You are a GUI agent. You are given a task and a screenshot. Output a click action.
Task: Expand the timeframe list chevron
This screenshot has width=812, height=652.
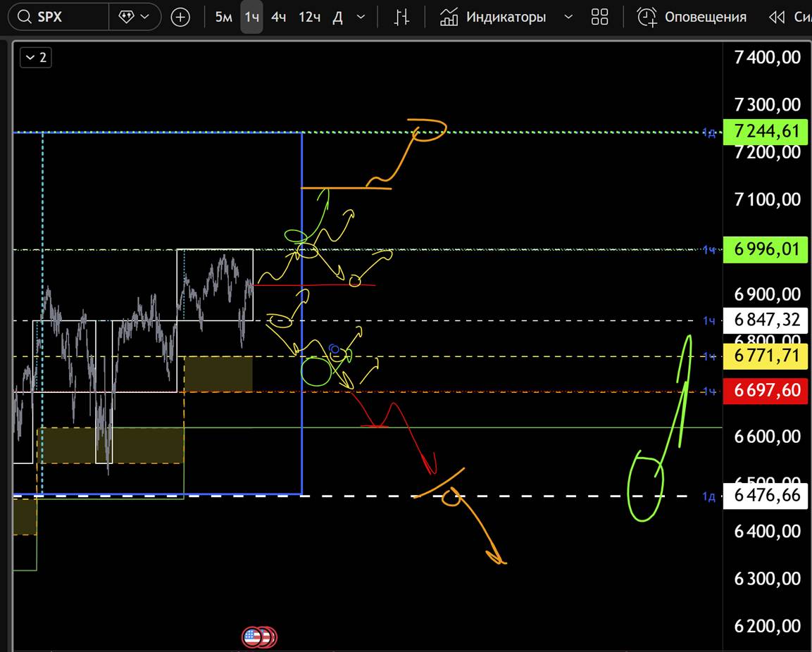(x=361, y=17)
